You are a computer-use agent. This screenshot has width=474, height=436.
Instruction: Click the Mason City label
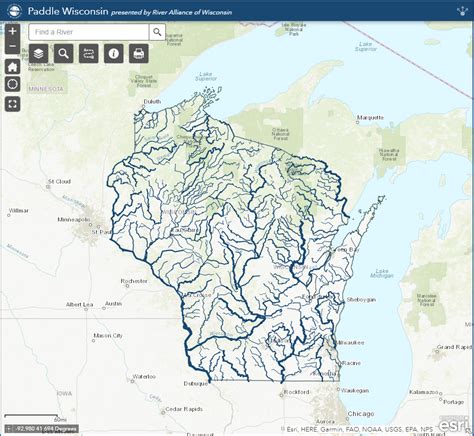108,335
